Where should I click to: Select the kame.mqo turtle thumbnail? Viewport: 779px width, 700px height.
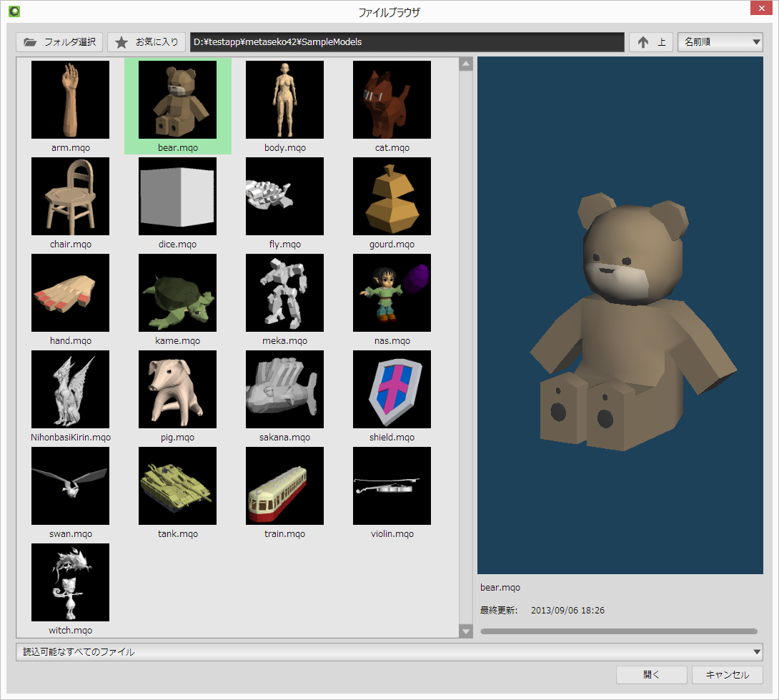click(178, 293)
